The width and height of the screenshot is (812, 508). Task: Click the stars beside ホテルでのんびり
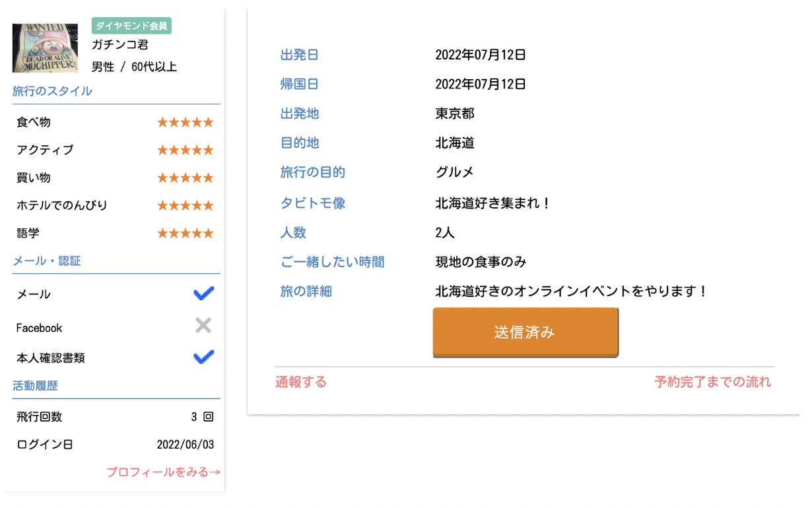(186, 205)
